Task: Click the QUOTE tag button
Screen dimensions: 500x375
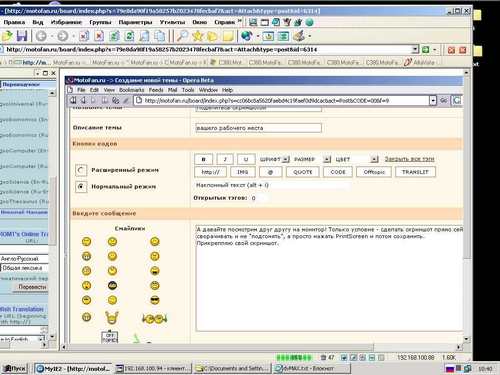Action: [303, 172]
